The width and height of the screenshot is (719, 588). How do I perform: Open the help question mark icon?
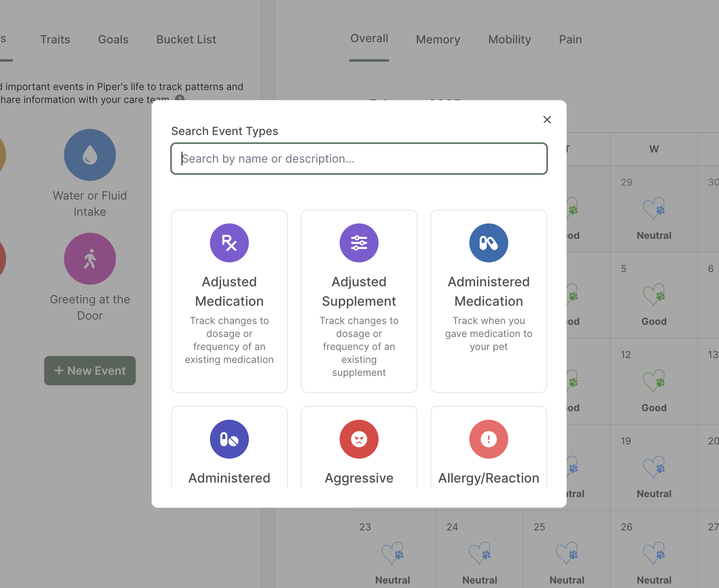pyautogui.click(x=180, y=98)
